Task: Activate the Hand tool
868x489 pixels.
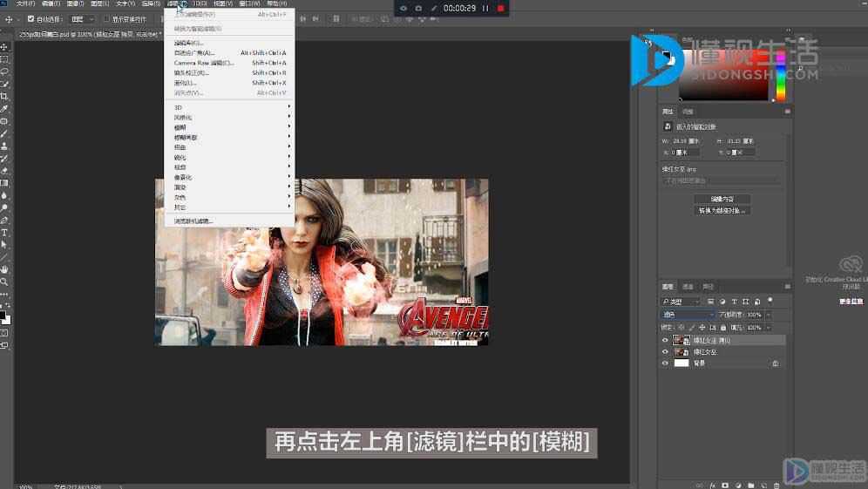Action: pyautogui.click(x=4, y=269)
